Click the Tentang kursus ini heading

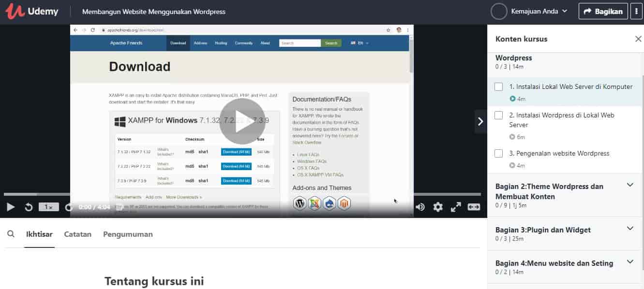click(154, 281)
